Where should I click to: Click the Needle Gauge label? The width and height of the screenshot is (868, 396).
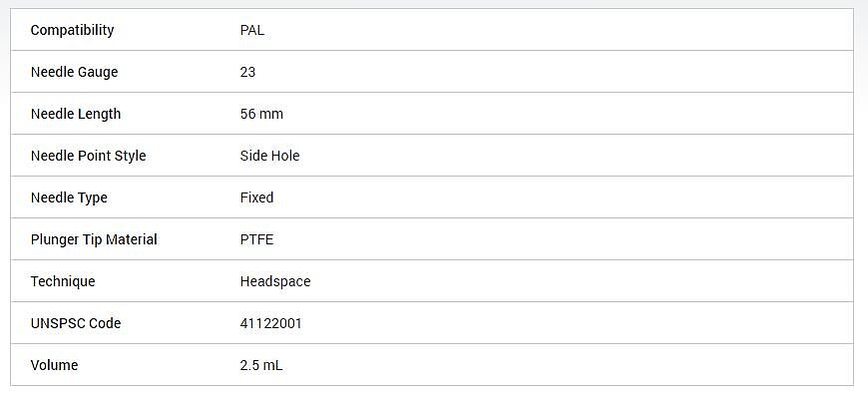(x=74, y=72)
